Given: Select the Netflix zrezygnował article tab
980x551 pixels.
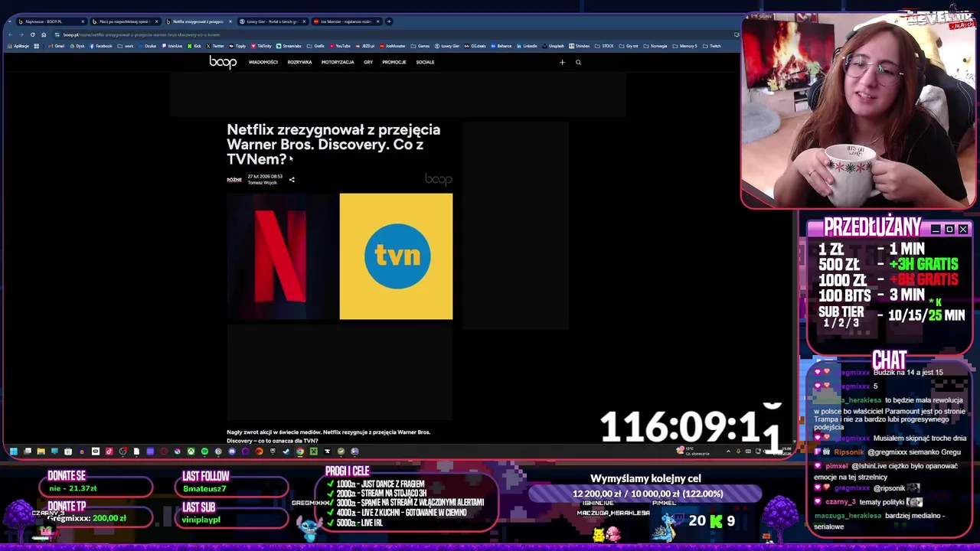Looking at the screenshot, I should (199, 21).
